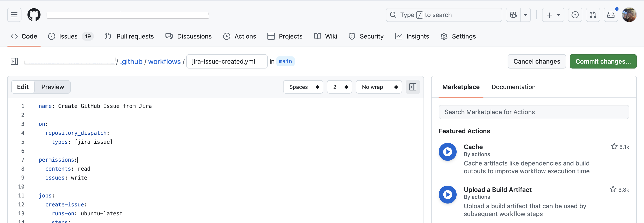The height and width of the screenshot is (223, 644).
Task: Click the Featured Actions heading
Action: [x=464, y=131]
